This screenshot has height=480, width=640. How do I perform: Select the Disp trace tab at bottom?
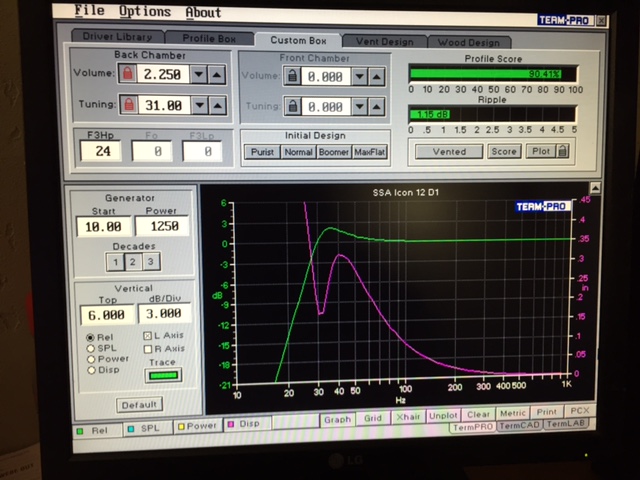click(x=247, y=424)
